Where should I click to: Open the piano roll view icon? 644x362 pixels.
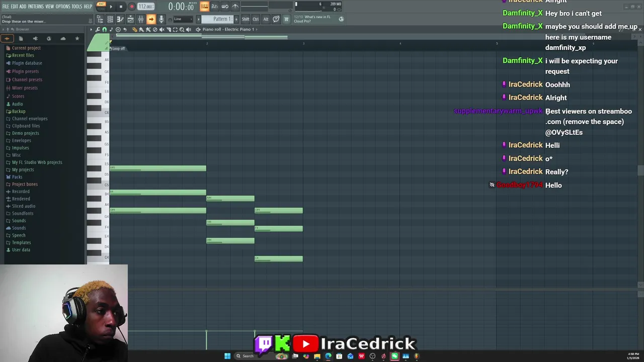pyautogui.click(x=120, y=19)
